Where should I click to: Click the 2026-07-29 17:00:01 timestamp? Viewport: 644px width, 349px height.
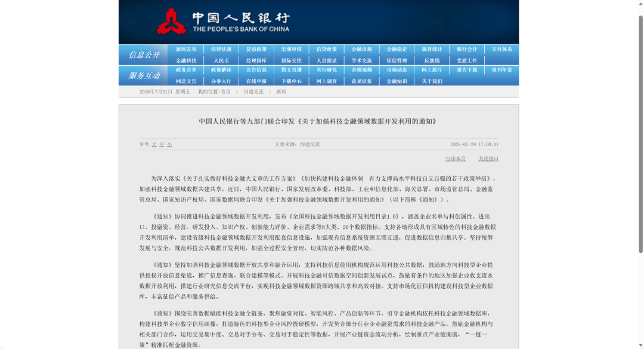[x=475, y=144]
